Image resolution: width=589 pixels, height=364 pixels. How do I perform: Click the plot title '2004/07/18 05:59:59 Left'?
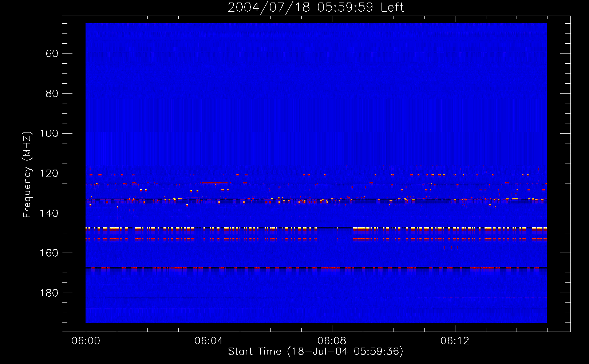click(x=316, y=7)
